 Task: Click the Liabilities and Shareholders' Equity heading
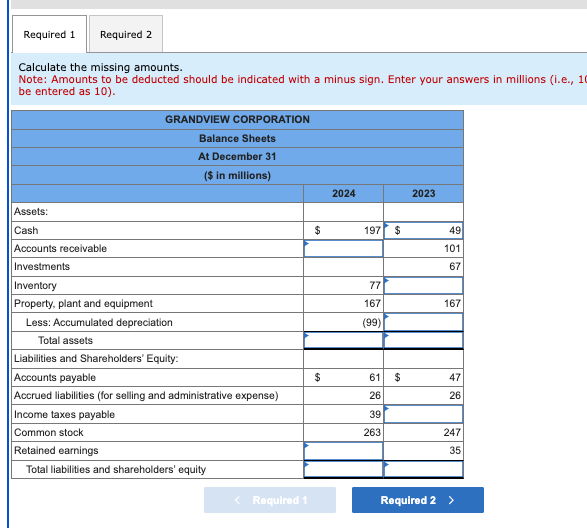tap(96, 359)
